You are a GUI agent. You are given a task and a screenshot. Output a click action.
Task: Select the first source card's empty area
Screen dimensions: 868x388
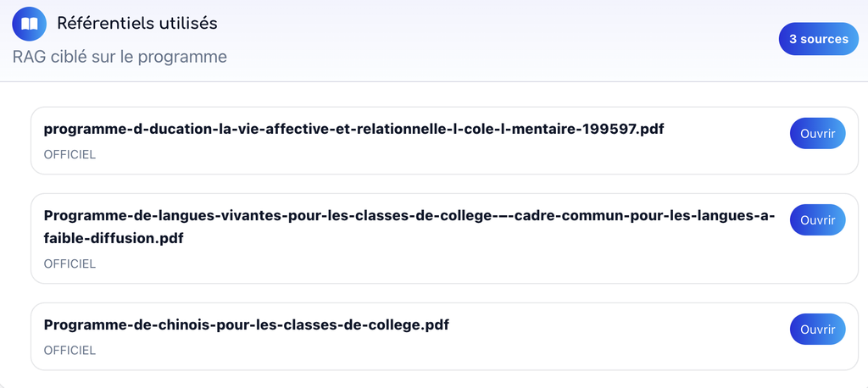tap(442, 156)
